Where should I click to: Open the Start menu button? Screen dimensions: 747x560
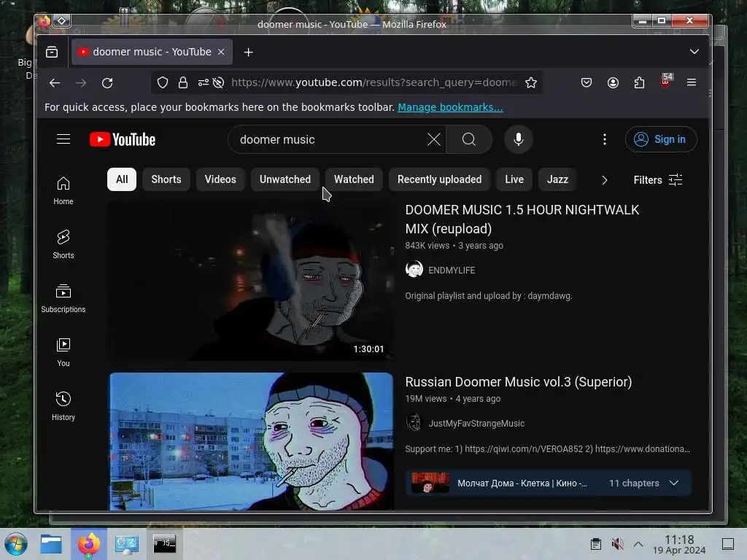pyautogui.click(x=16, y=544)
